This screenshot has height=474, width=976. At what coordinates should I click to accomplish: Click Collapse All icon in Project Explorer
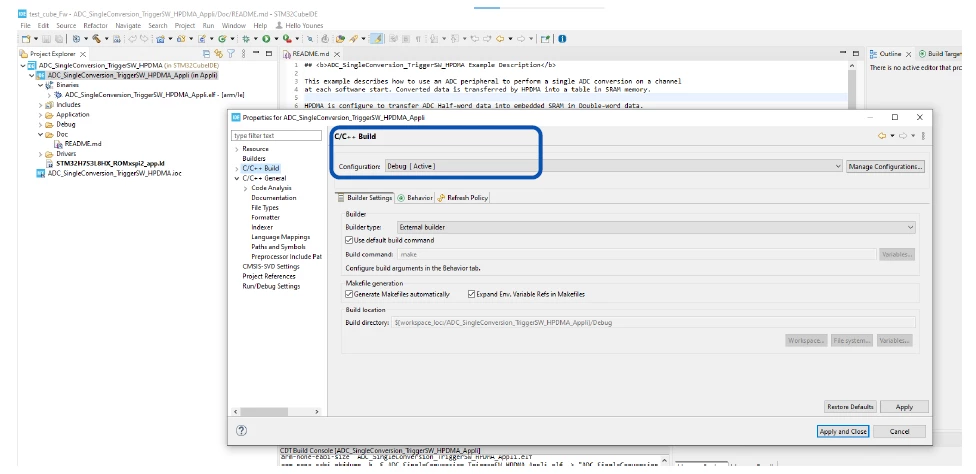207,54
